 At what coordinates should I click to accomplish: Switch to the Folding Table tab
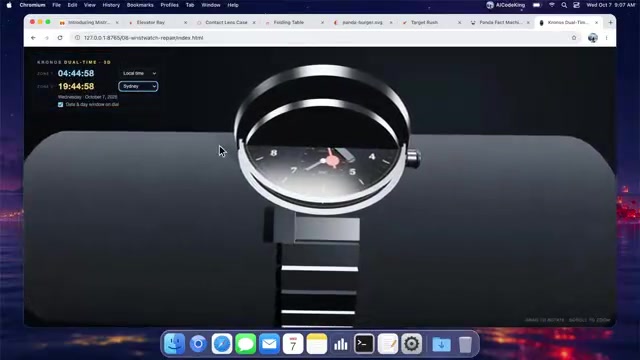point(294,22)
